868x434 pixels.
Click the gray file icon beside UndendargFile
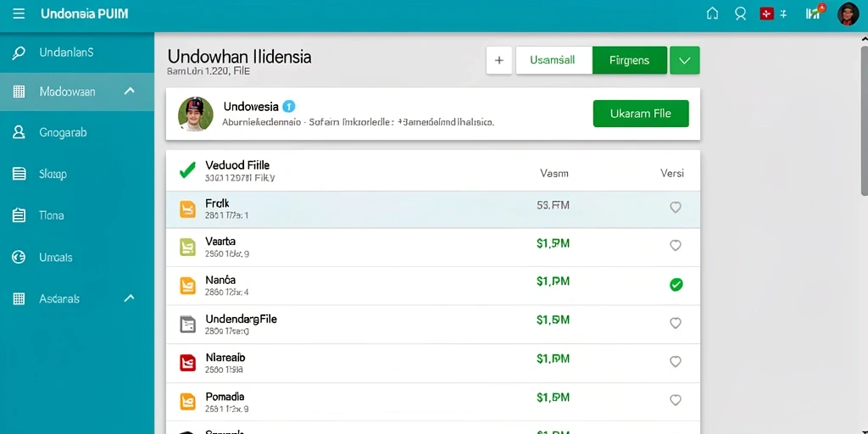[187, 324]
